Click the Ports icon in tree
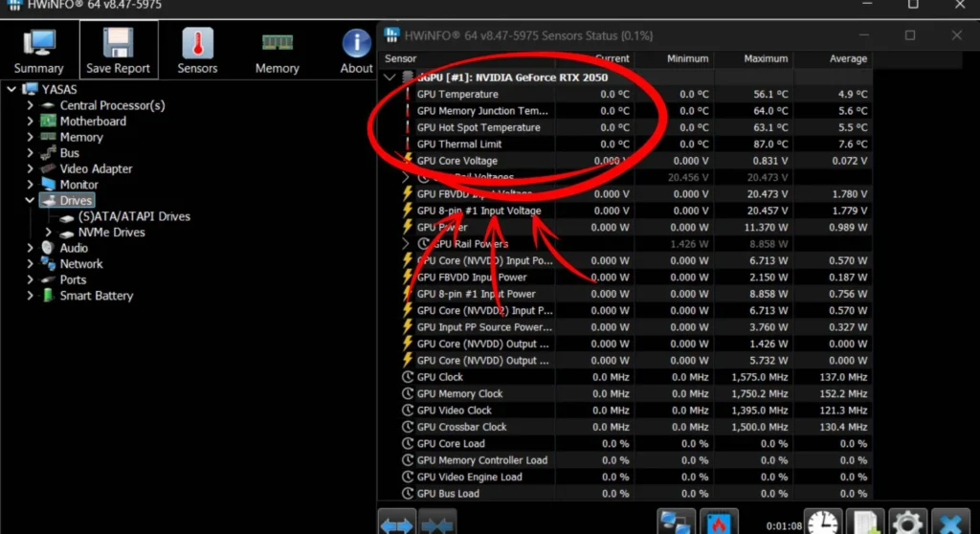 pyautogui.click(x=48, y=279)
